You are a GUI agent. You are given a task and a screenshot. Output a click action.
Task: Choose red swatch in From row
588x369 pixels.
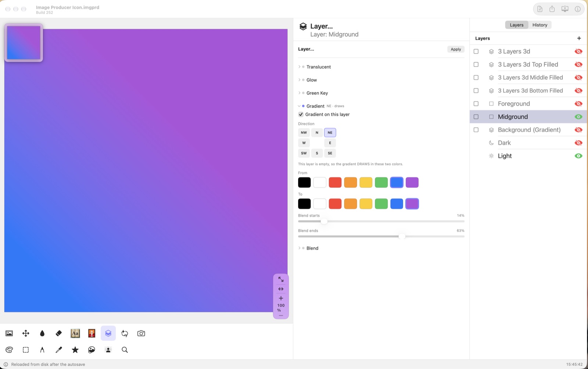[335, 182]
